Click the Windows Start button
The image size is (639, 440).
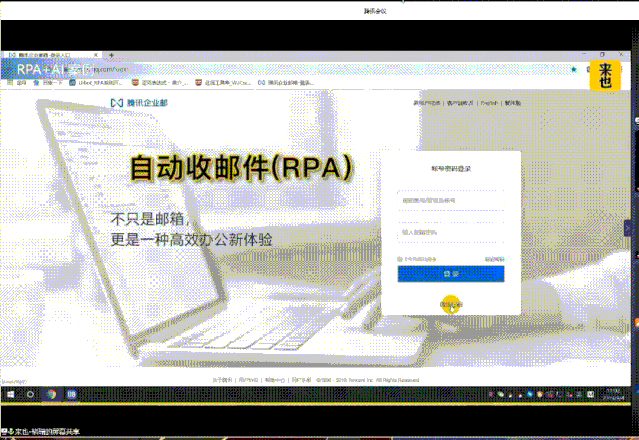11,394
